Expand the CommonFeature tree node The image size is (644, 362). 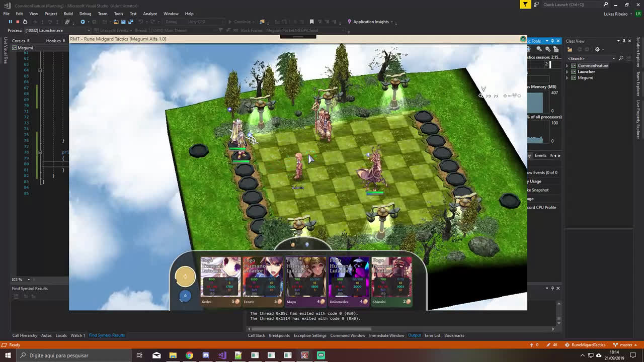(568, 66)
